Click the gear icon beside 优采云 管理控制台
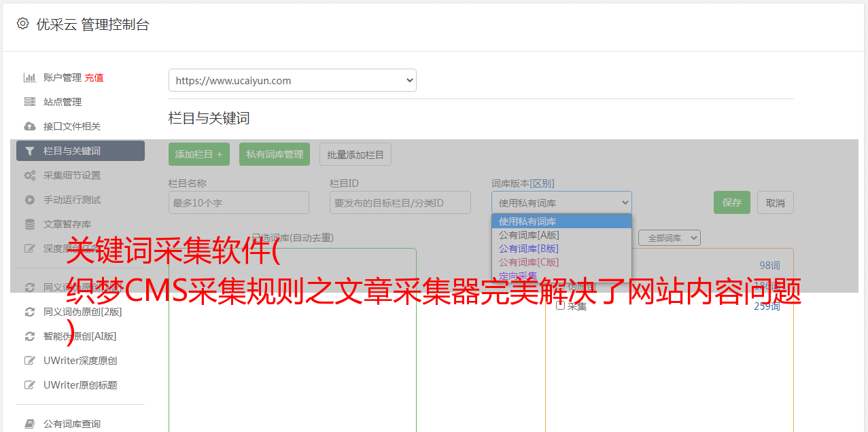This screenshot has height=432, width=868. 23,24
